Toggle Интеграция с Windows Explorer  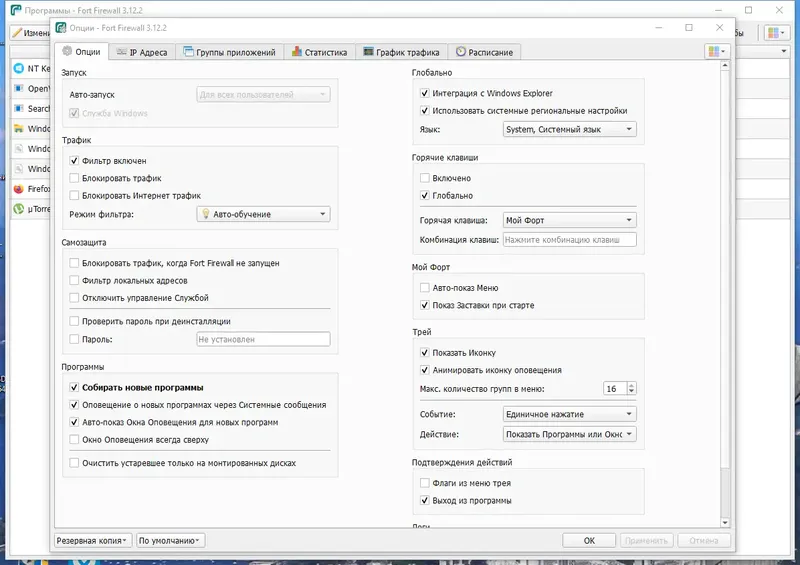click(424, 93)
